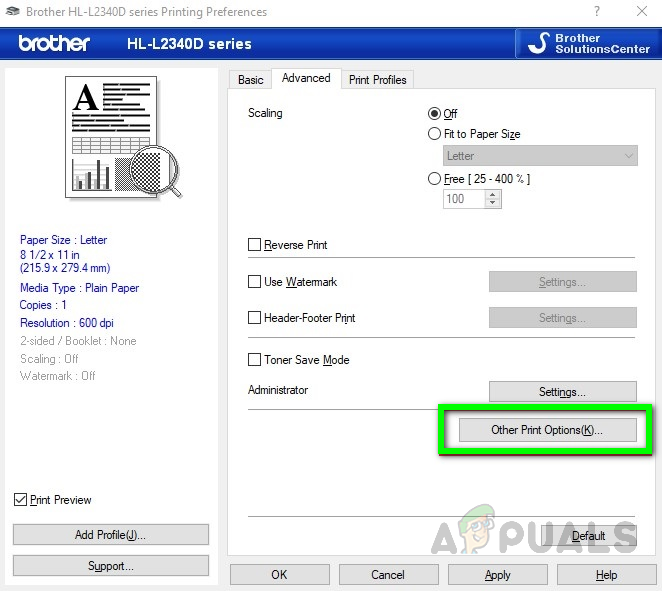Enable Header-Footer Print checkbox
662x591 pixels.
coord(254,317)
